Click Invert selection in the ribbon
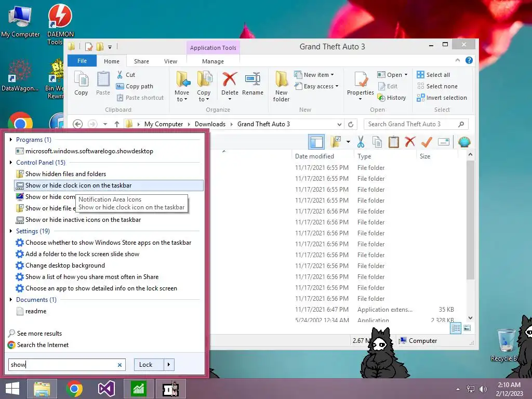The image size is (532, 399). coord(442,98)
